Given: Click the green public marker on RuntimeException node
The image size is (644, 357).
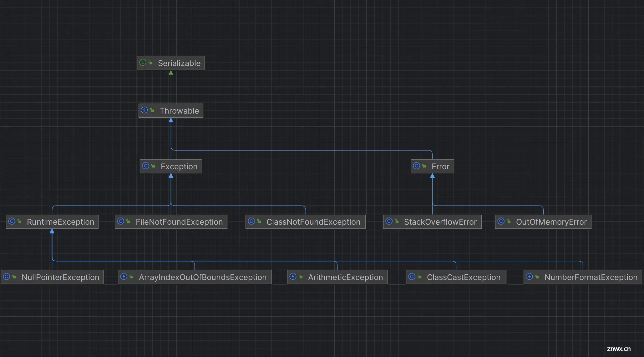Looking at the screenshot, I should [x=19, y=221].
